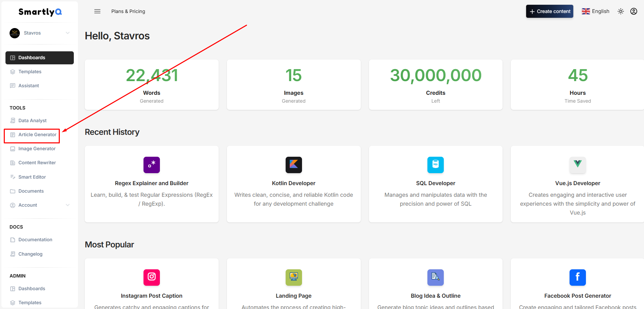Click the Landing Page monitor icon
This screenshot has height=309, width=644.
tap(294, 278)
